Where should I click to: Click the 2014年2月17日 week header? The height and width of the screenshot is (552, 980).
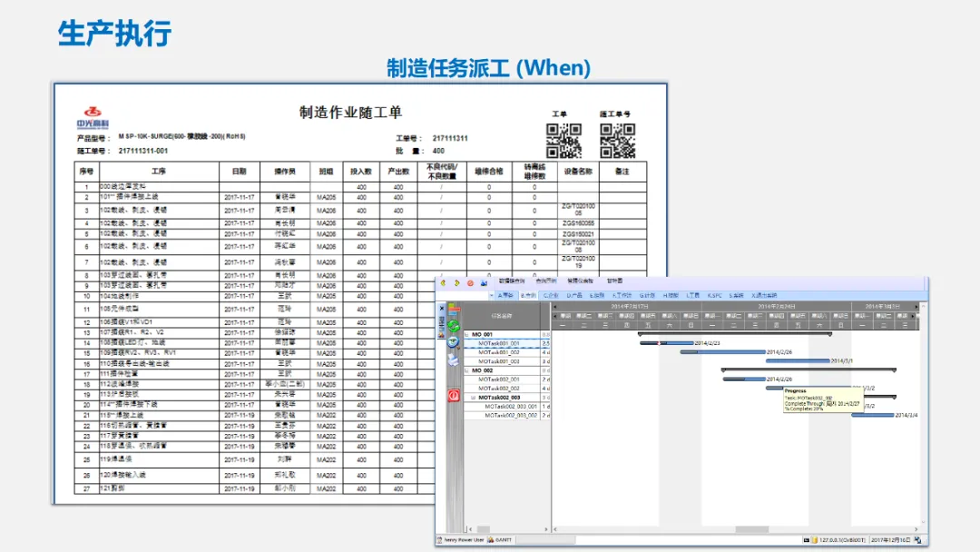point(630,307)
